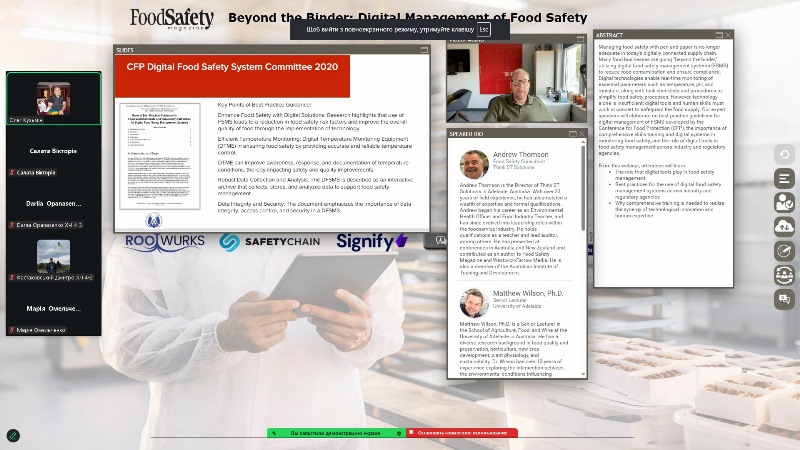Maximize the media player video panel
Image resolution: width=800 pixels, height=450 pixels.
point(580,39)
